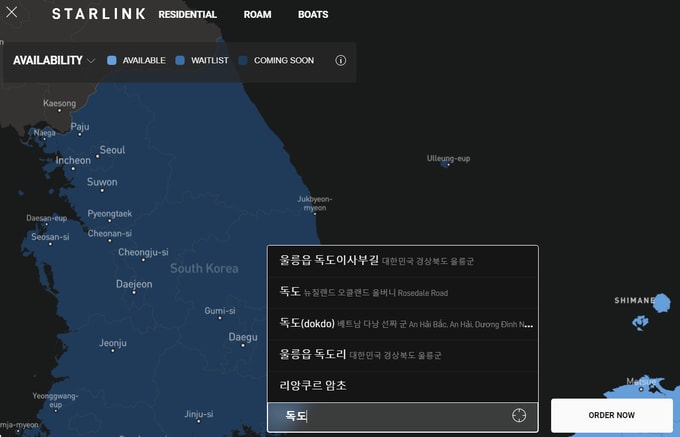Image resolution: width=680 pixels, height=437 pixels.
Task: Click the AVAILABLE legend color swatch
Action: point(111,60)
